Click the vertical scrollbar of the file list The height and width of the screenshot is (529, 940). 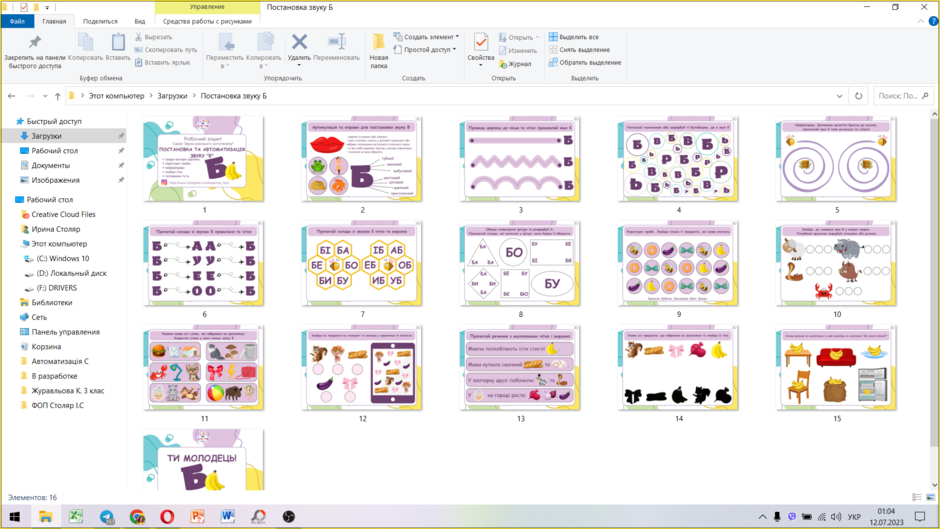coord(934,282)
